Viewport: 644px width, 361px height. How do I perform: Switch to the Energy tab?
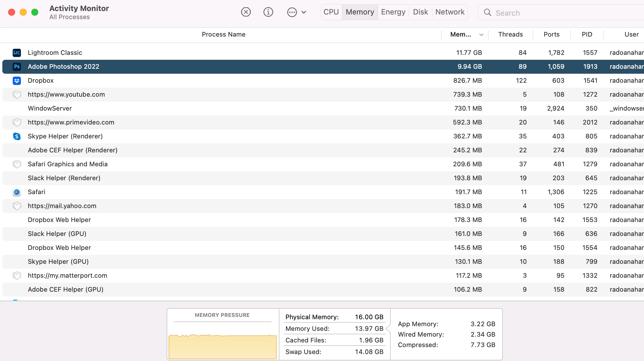pos(393,12)
